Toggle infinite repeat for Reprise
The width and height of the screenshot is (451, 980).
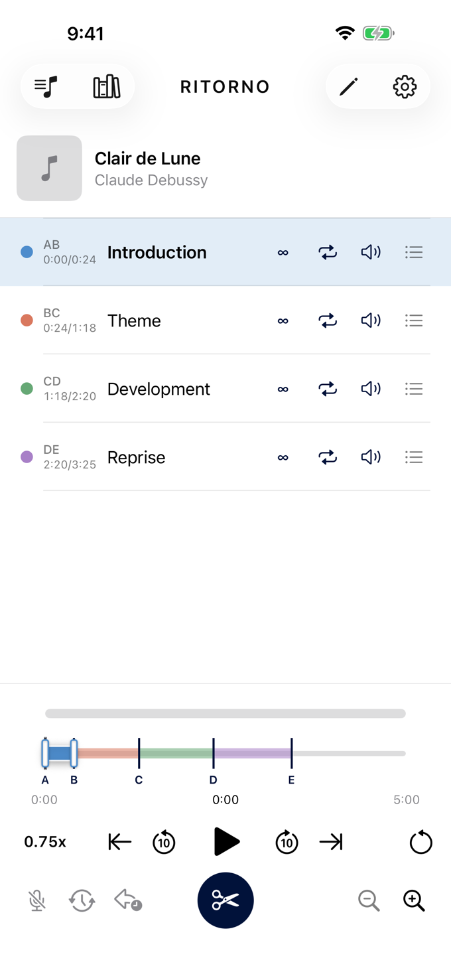[x=283, y=457]
